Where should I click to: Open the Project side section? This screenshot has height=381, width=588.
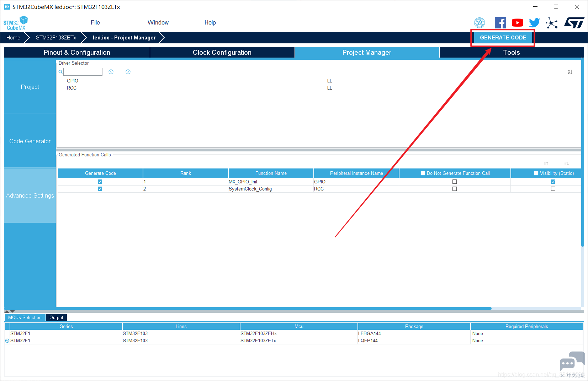click(30, 87)
